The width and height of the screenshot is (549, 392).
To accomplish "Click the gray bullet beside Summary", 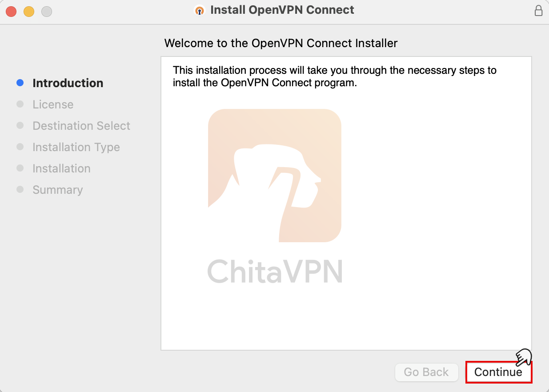I will coord(20,190).
